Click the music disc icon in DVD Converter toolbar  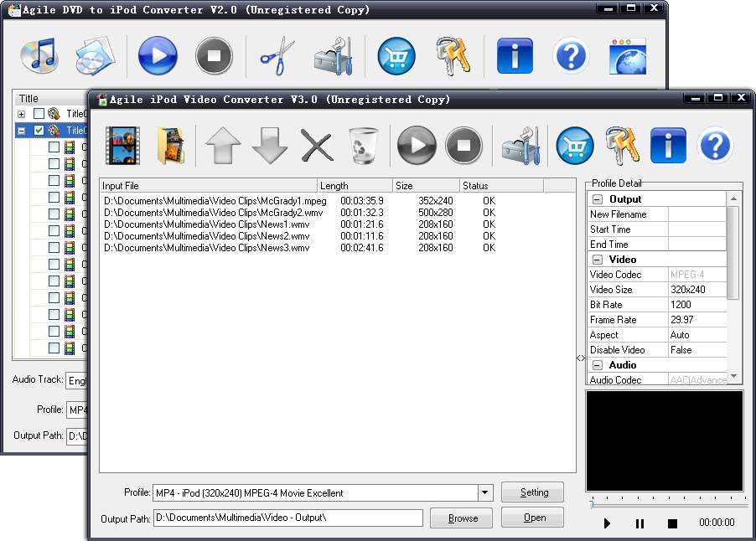[39, 56]
